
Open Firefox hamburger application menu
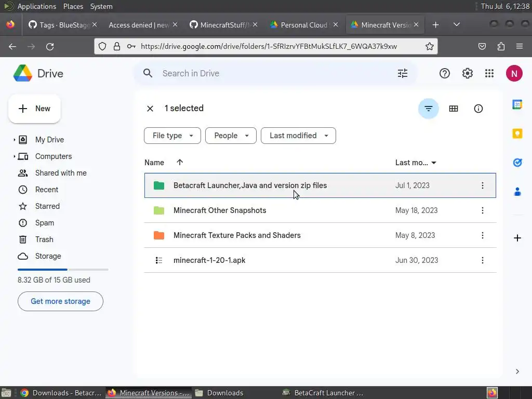(x=520, y=46)
